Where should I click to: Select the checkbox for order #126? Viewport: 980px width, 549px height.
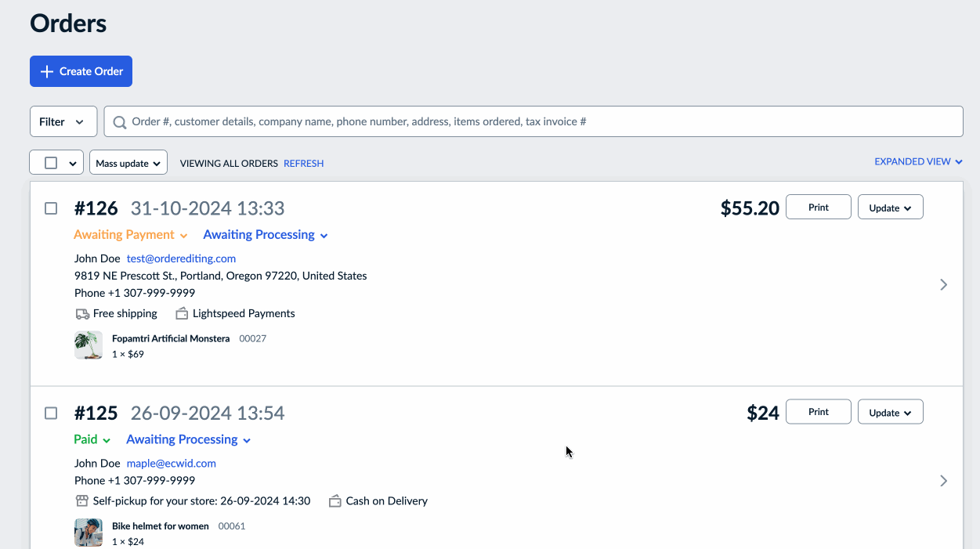(x=51, y=208)
